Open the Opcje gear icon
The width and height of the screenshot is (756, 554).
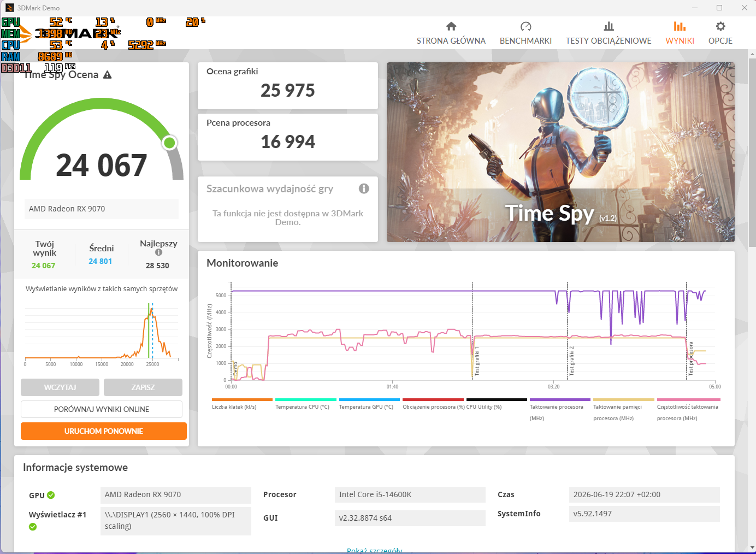click(720, 26)
